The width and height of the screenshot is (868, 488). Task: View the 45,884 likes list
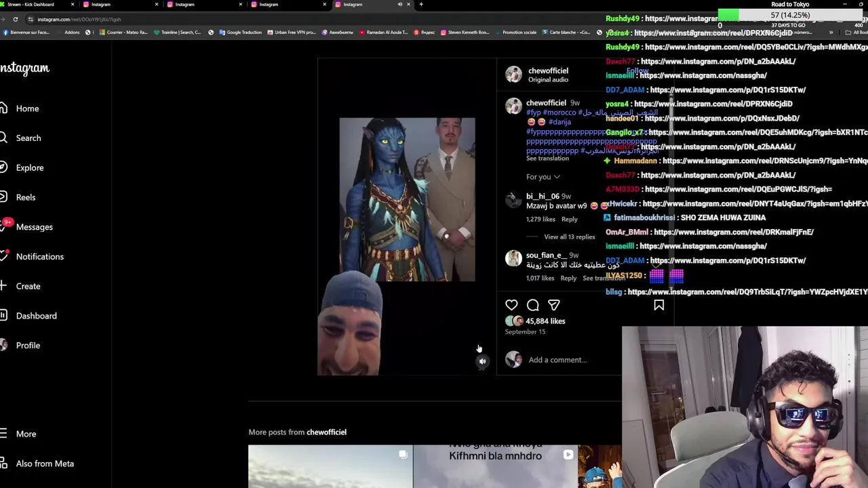pyautogui.click(x=545, y=321)
